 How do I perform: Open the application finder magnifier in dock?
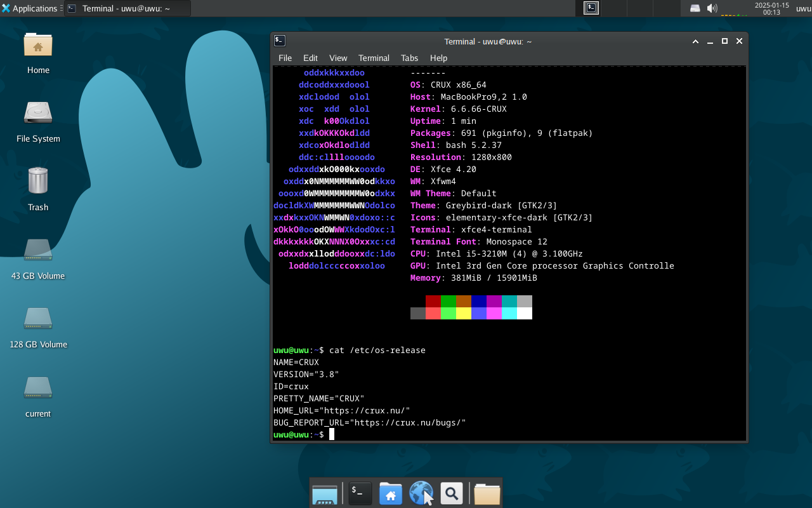tap(451, 493)
